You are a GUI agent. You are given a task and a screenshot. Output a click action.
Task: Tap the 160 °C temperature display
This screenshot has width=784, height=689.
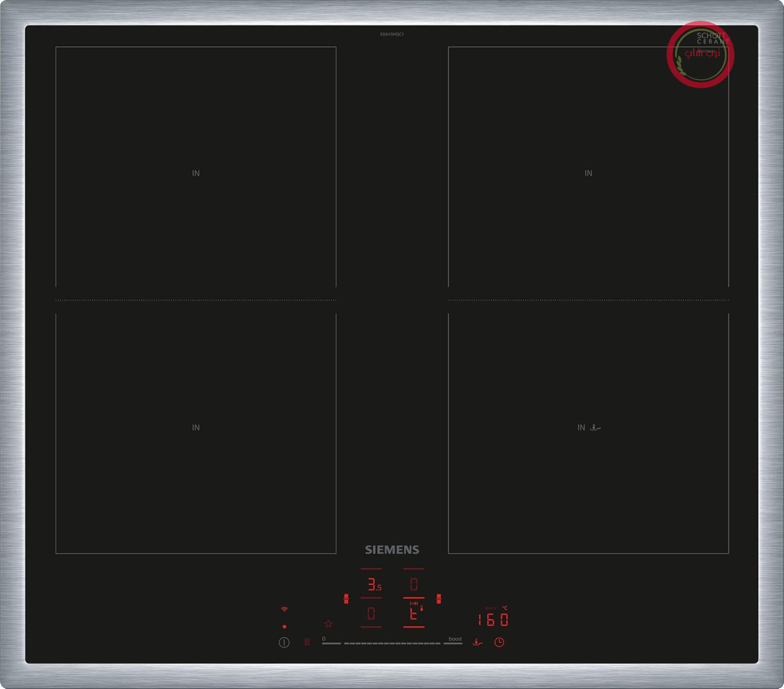tap(493, 620)
